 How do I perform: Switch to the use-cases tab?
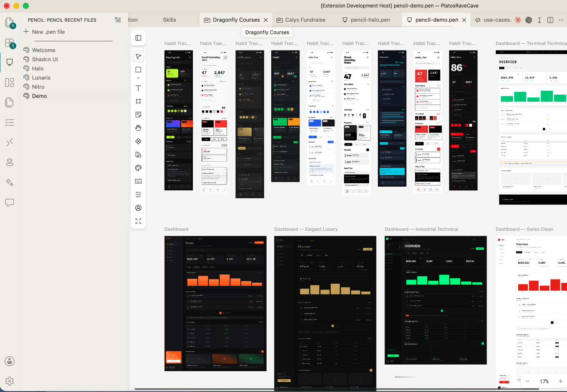(x=493, y=20)
